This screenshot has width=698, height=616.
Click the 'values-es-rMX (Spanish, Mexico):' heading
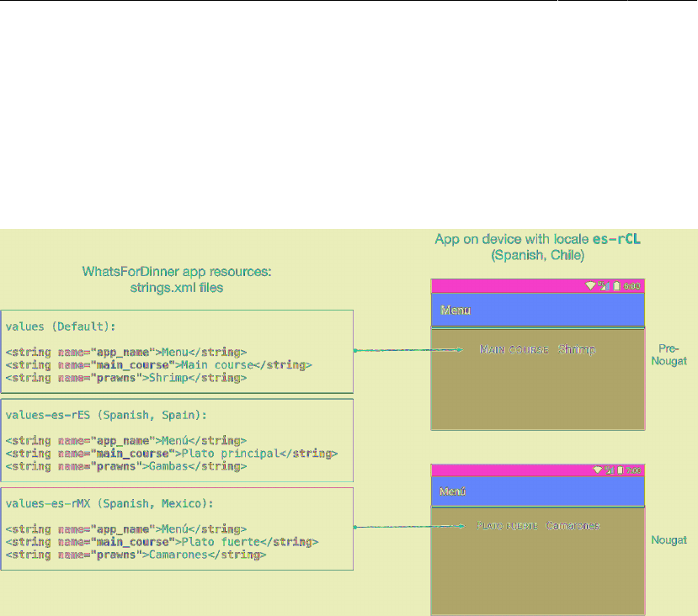pyautogui.click(x=109, y=504)
